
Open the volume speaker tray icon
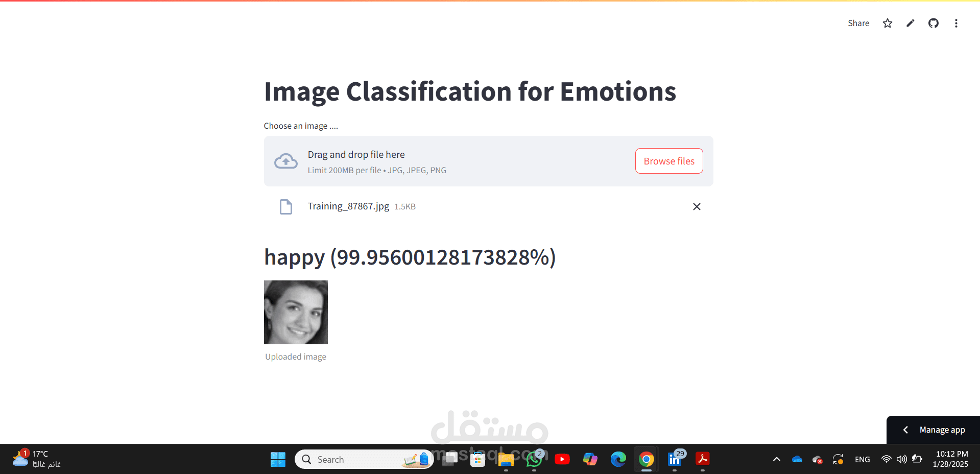[902, 459]
